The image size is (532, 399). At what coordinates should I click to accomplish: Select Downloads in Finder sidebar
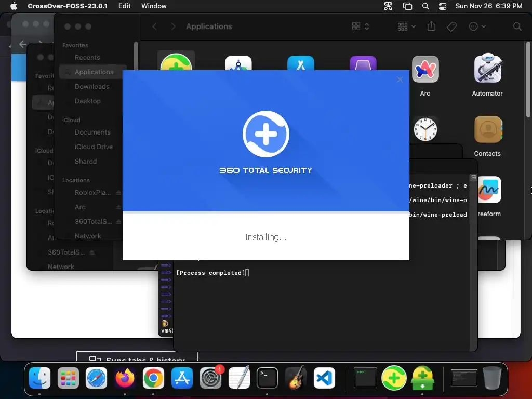[92, 87]
